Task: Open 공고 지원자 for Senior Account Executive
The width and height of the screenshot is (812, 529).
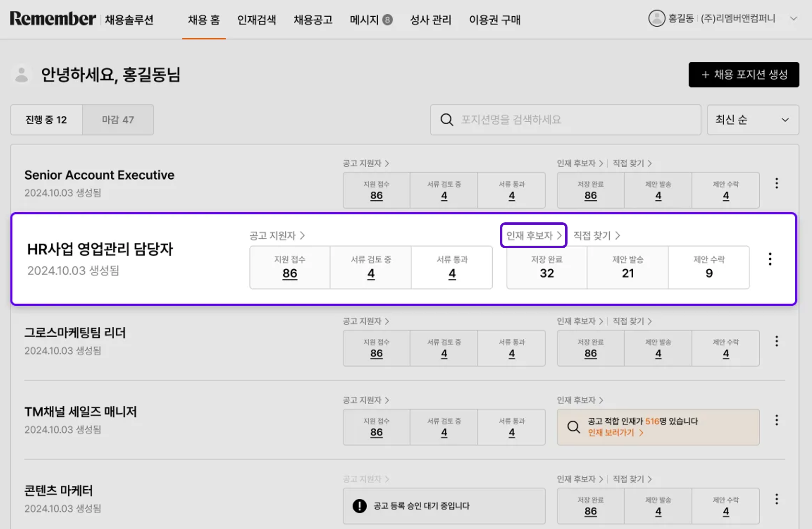Action: pos(366,163)
